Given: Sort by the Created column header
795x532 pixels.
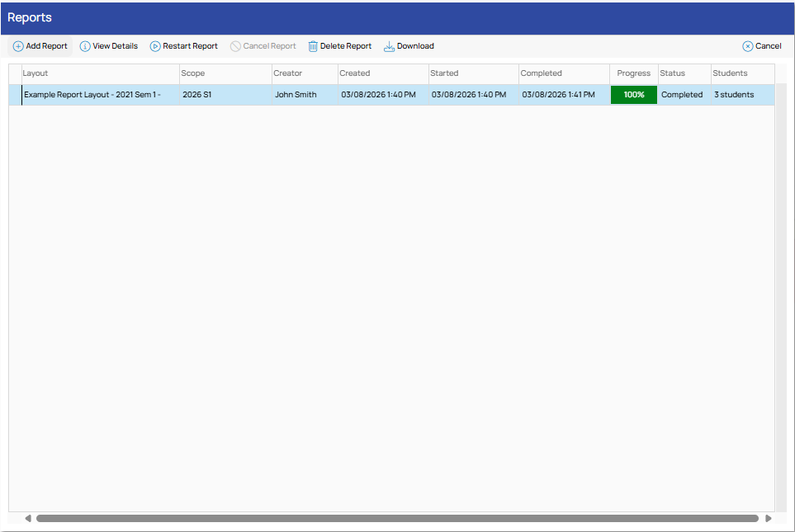Looking at the screenshot, I should [x=383, y=73].
